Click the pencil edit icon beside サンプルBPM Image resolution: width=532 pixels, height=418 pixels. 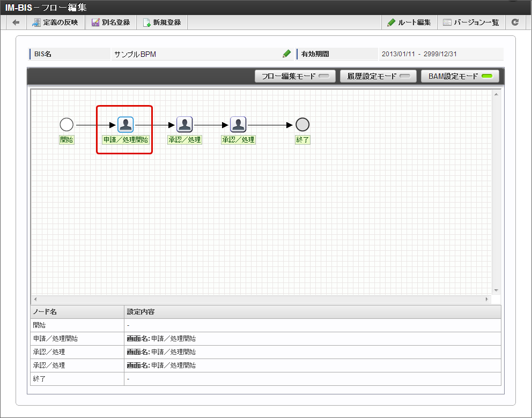point(286,53)
